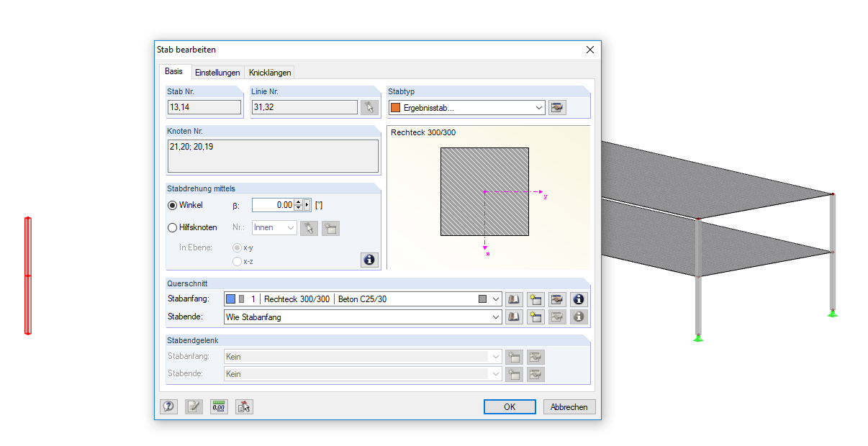Click the orange Stabtyp color swatch
Viewport: 868px width, 446px height.
coord(395,108)
